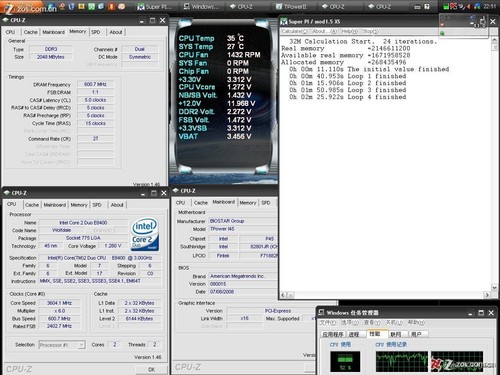The height and width of the screenshot is (375, 500).
Task: Click the Super PI scrollbar down arrow
Action: [x=495, y=287]
